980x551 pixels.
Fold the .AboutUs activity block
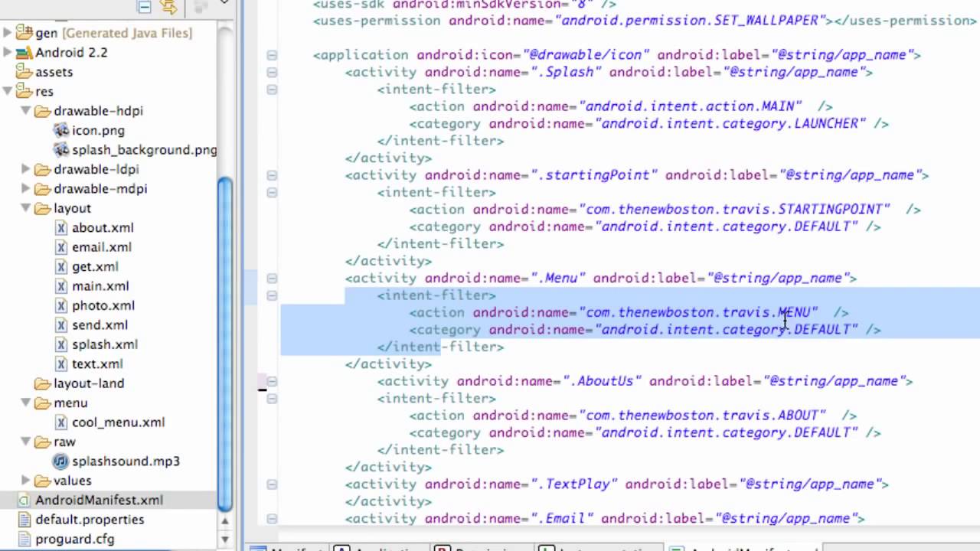(x=272, y=381)
